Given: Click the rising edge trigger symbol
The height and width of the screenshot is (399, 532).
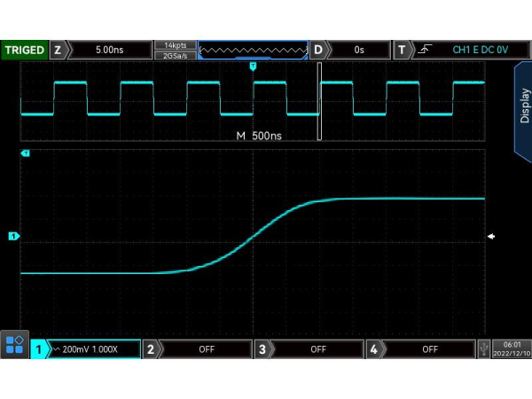Looking at the screenshot, I should [x=423, y=50].
